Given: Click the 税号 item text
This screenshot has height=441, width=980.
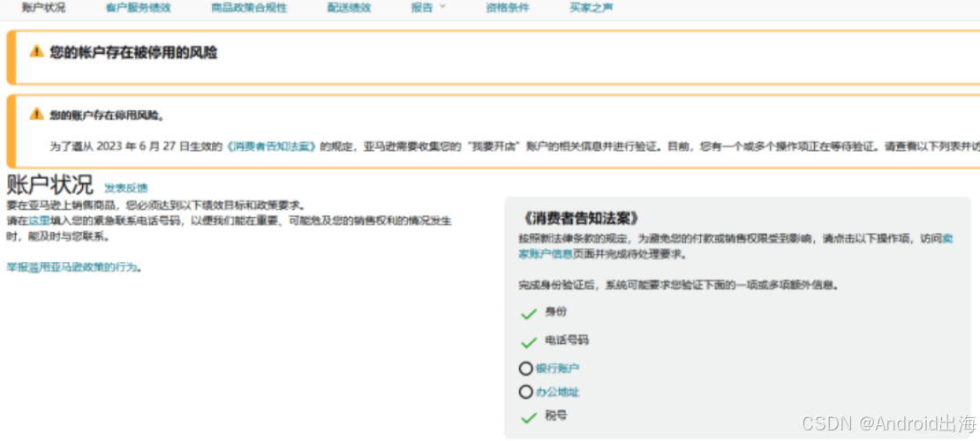Looking at the screenshot, I should [555, 415].
